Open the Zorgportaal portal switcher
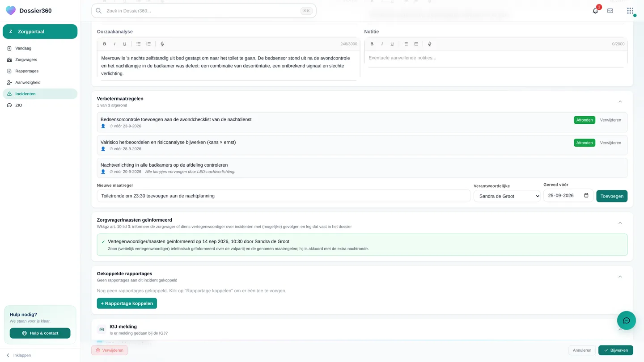The width and height of the screenshot is (644, 362). click(x=40, y=32)
